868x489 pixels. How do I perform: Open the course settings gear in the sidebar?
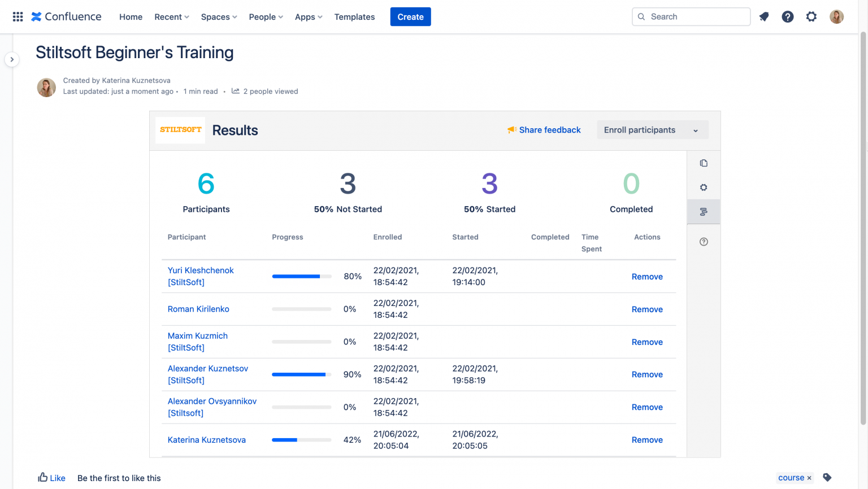704,187
